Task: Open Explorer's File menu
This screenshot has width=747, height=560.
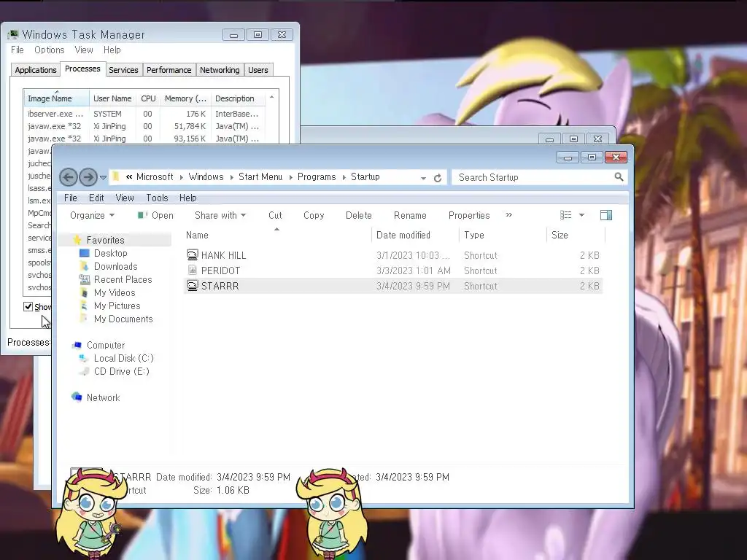Action: coord(71,198)
